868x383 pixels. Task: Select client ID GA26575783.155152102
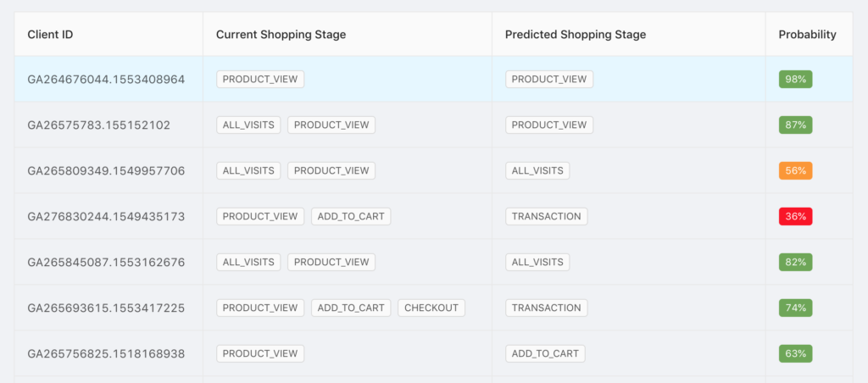pos(98,125)
